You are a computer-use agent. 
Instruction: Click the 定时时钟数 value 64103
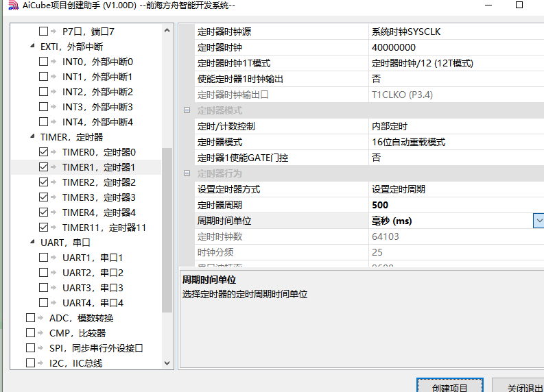click(x=456, y=236)
